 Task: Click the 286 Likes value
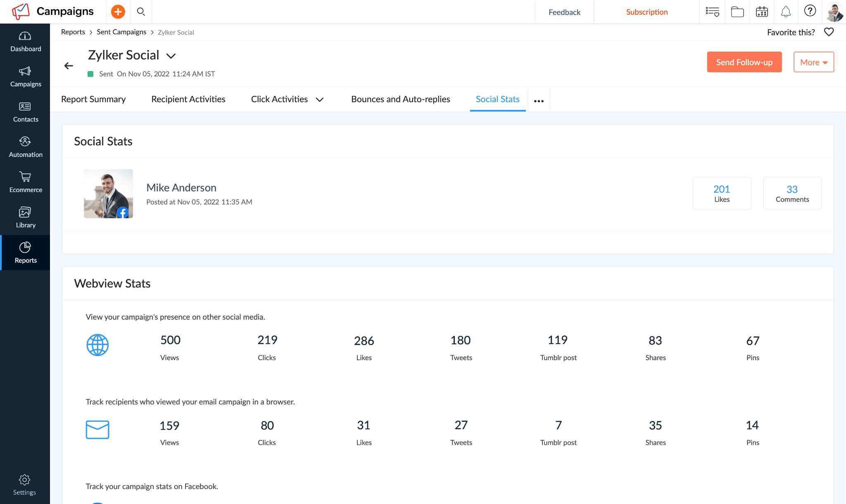tap(364, 341)
